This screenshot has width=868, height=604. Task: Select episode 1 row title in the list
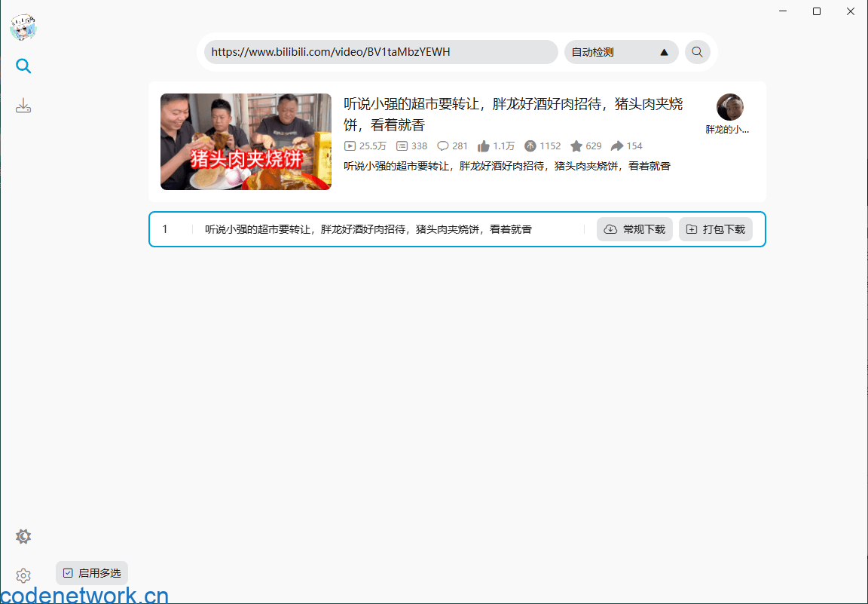pos(368,229)
